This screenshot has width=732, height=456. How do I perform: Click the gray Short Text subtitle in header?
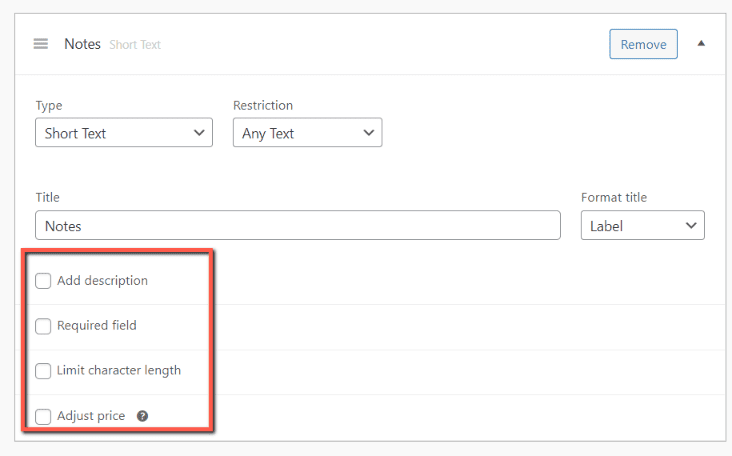[135, 45]
